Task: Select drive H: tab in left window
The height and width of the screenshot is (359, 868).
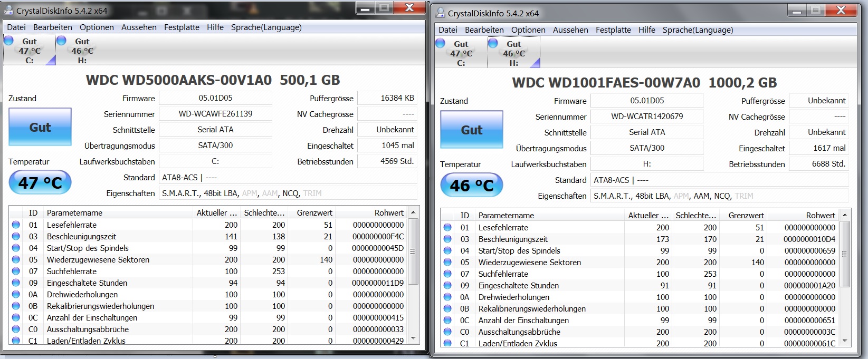Action: 82,51
